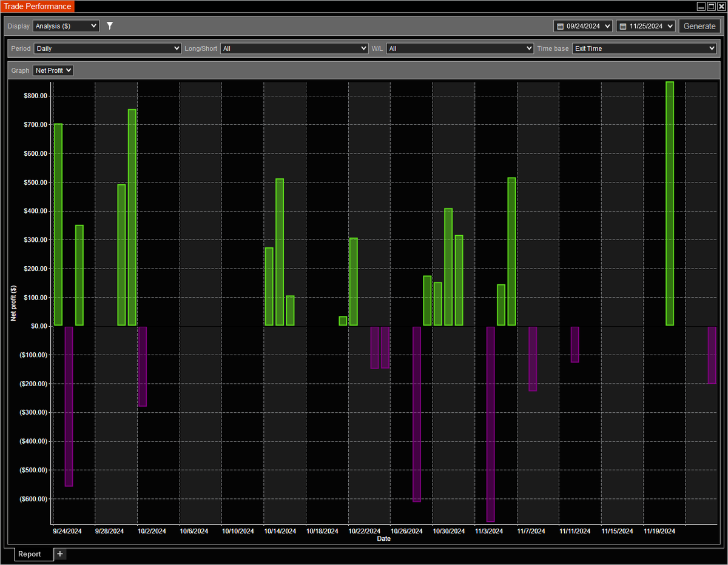Expand the Period Daily dropdown
This screenshot has width=728, height=565.
coord(107,48)
